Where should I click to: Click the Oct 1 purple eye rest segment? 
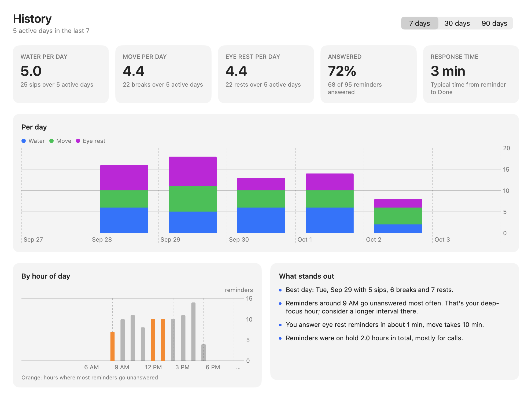click(330, 182)
